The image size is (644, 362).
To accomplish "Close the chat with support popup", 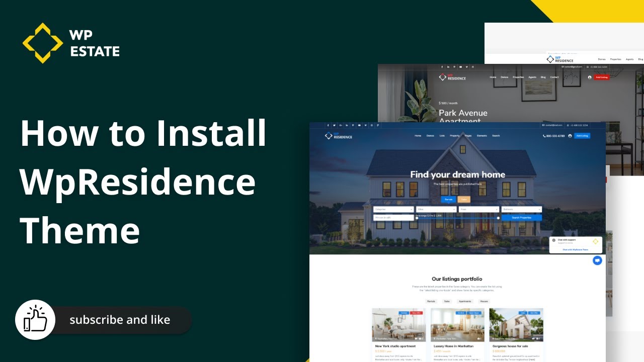I will [x=554, y=240].
